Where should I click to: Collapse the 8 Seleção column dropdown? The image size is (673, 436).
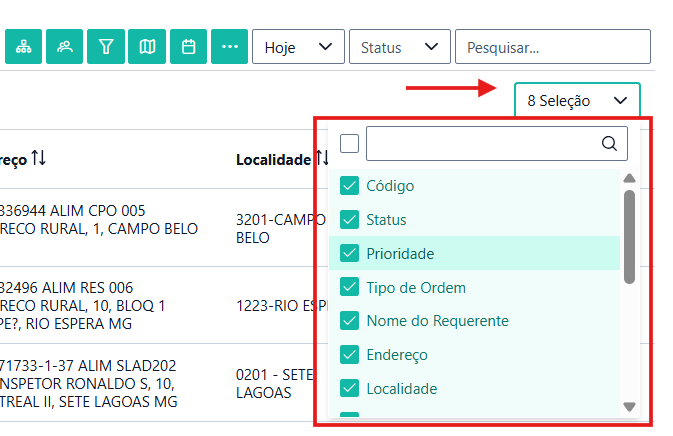577,101
